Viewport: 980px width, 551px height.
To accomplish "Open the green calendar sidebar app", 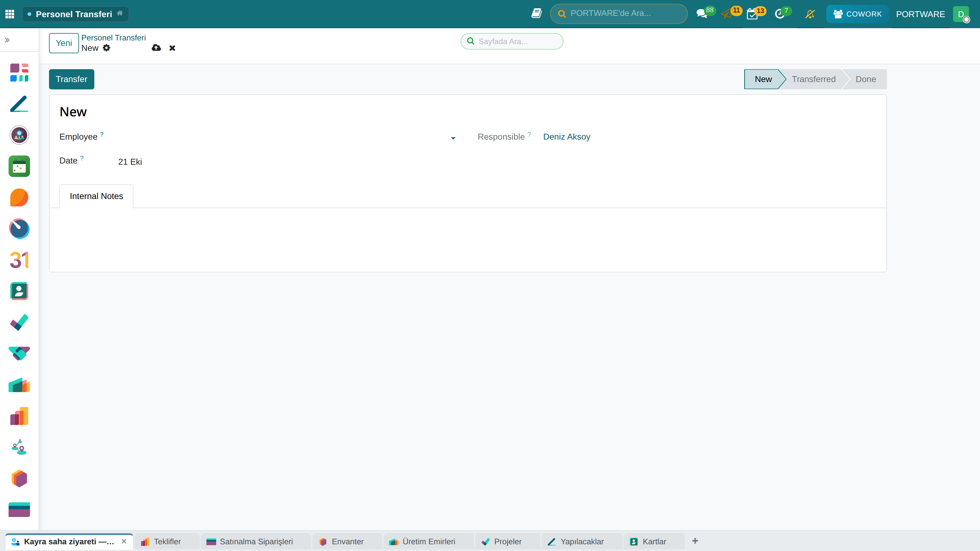I will point(19,166).
